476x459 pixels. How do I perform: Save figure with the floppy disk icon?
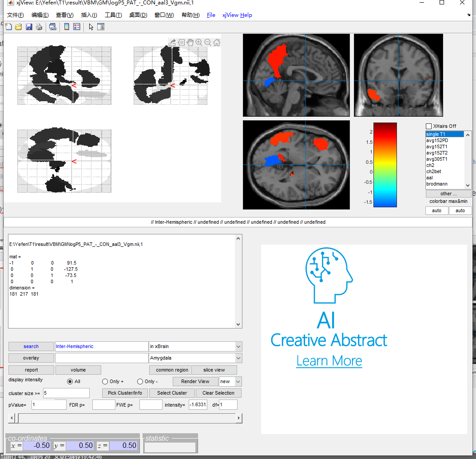(29, 27)
